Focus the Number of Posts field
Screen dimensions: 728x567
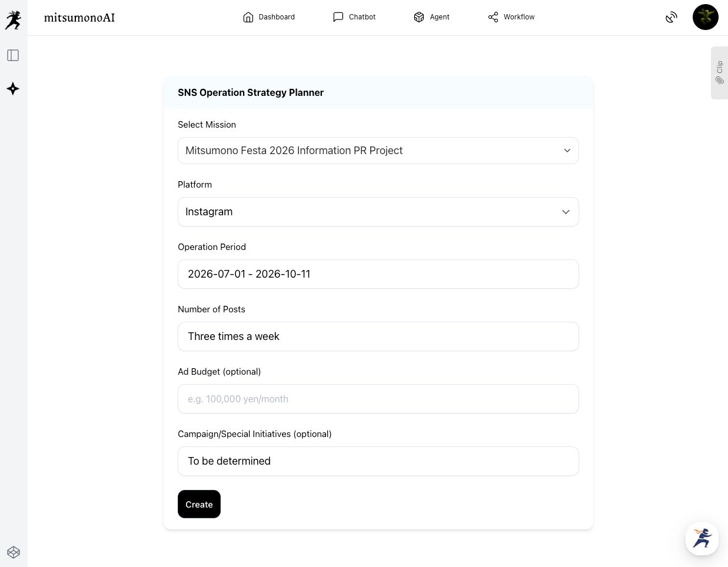tap(378, 336)
